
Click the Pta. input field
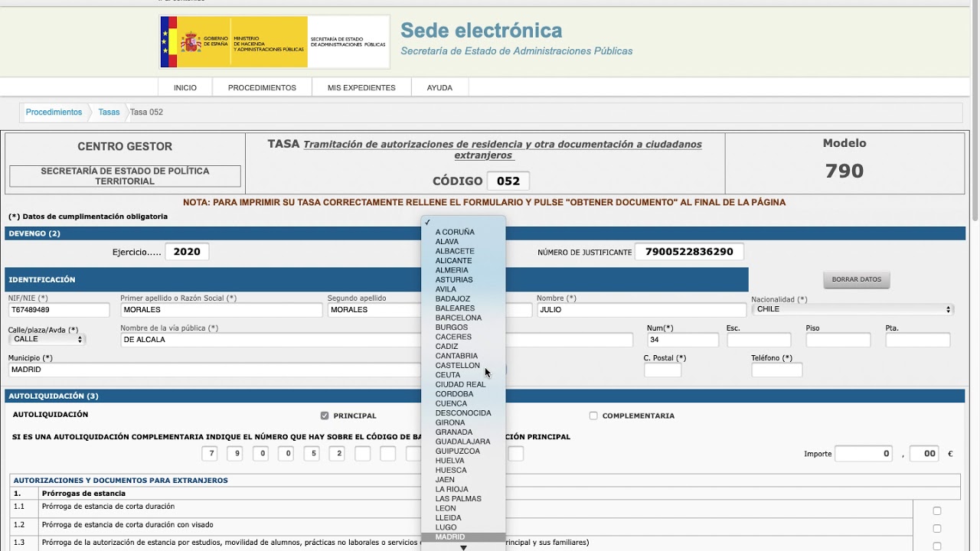[918, 340]
